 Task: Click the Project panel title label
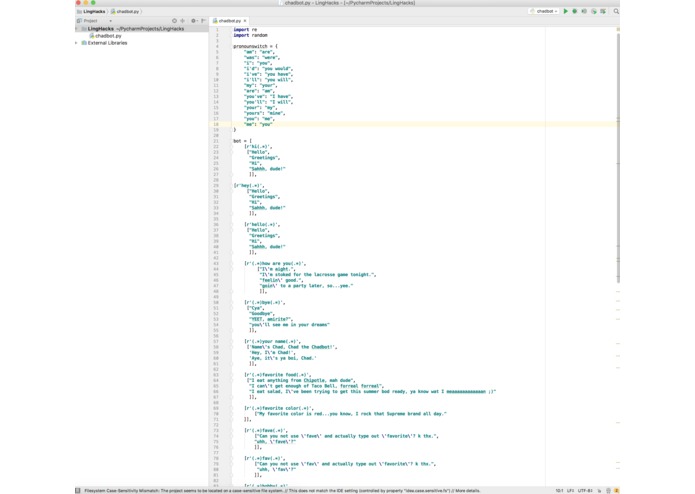click(x=90, y=21)
